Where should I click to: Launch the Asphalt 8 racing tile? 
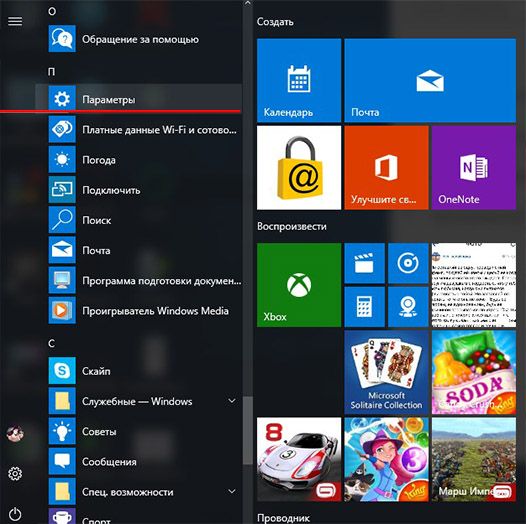pyautogui.click(x=299, y=460)
